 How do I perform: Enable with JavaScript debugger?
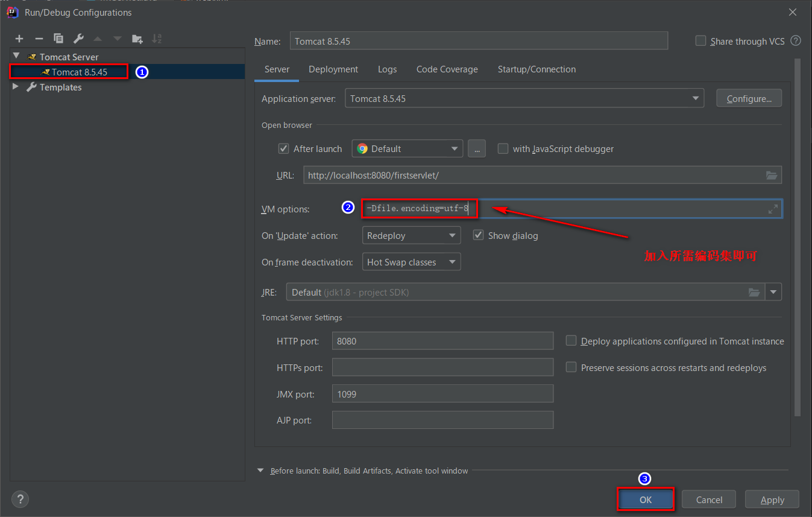pos(503,148)
